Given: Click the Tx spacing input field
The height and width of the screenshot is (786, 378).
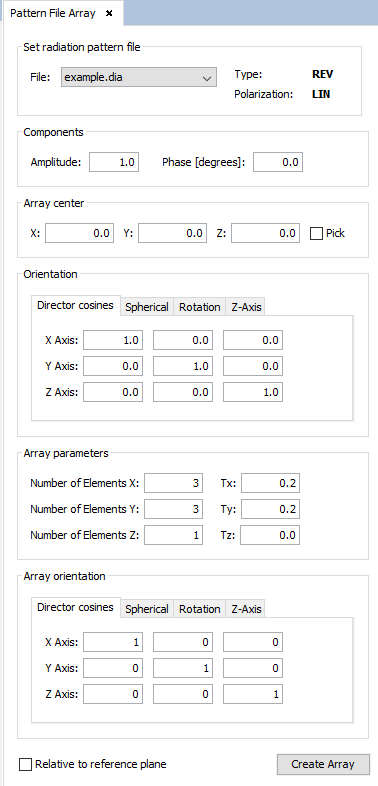Looking at the screenshot, I should (270, 483).
